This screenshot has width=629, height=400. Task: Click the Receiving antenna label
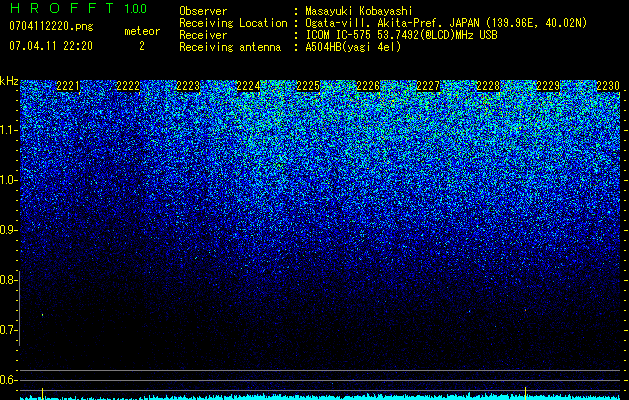[230, 47]
